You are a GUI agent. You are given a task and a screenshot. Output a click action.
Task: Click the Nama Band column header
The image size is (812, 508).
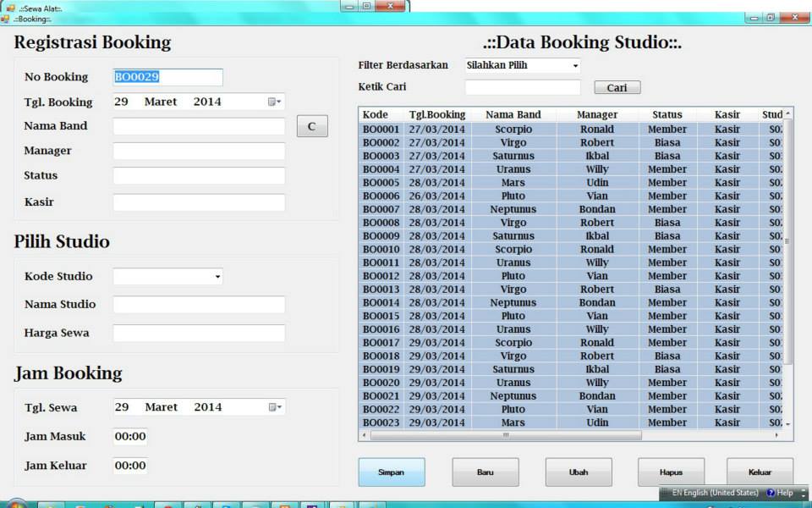(513, 114)
